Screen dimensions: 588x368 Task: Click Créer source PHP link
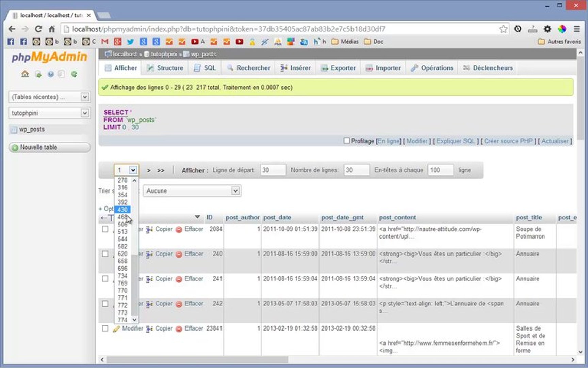(508, 141)
